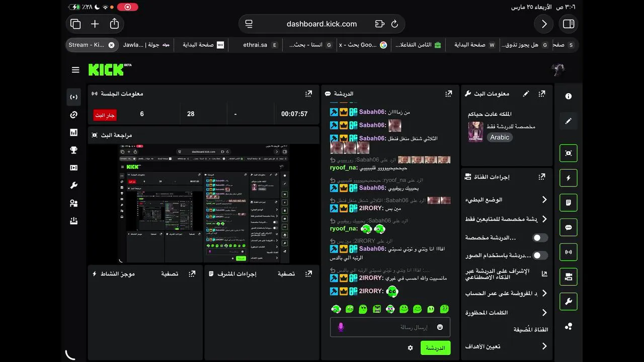Click the stream category thumbnail image
644x362 pixels.
pyautogui.click(x=475, y=132)
